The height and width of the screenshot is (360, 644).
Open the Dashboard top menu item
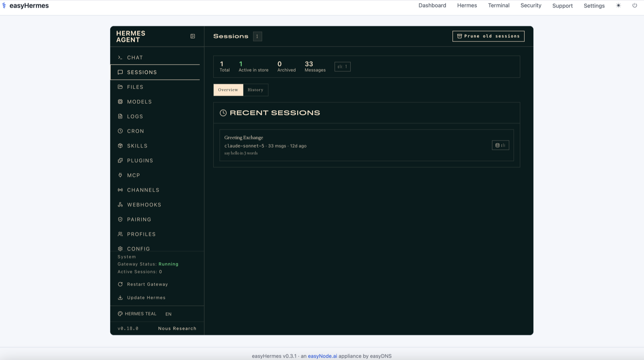[432, 6]
